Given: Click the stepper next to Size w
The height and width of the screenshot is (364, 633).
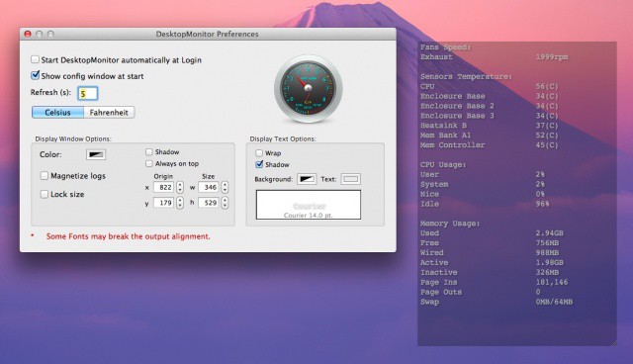Looking at the screenshot, I should (x=225, y=187).
